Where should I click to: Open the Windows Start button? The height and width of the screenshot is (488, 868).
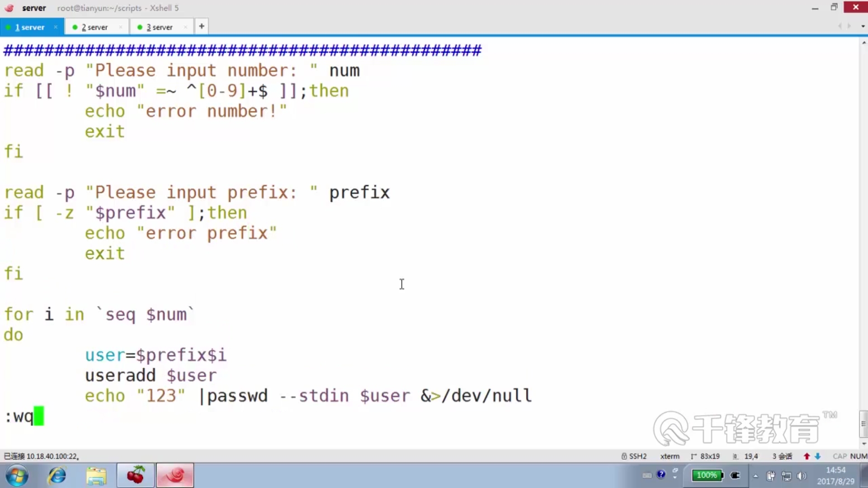[17, 476]
